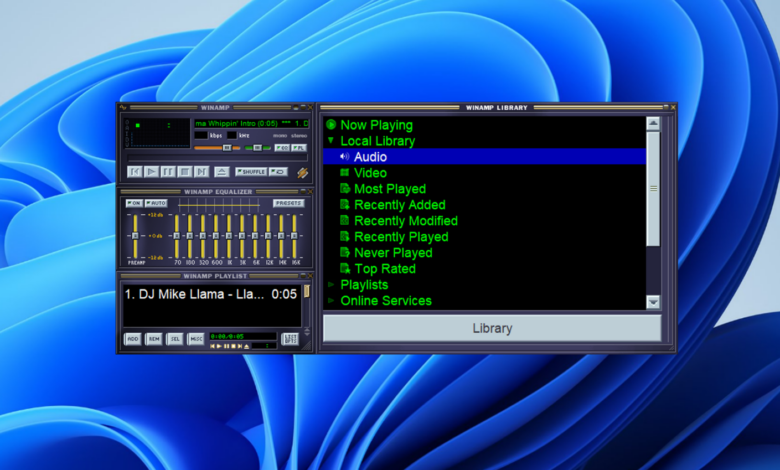Open the MISC menu in playlist
Screen dimensions: 780x470
[196, 339]
